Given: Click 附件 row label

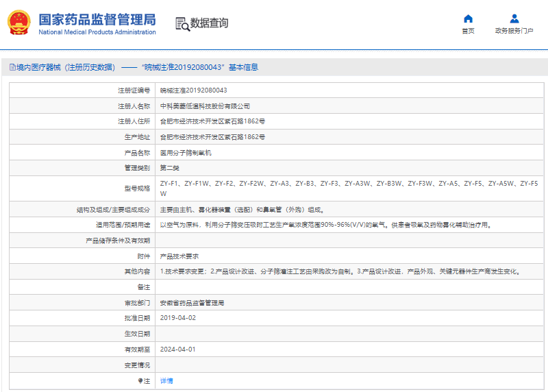Looking at the screenshot, I should [x=144, y=256].
